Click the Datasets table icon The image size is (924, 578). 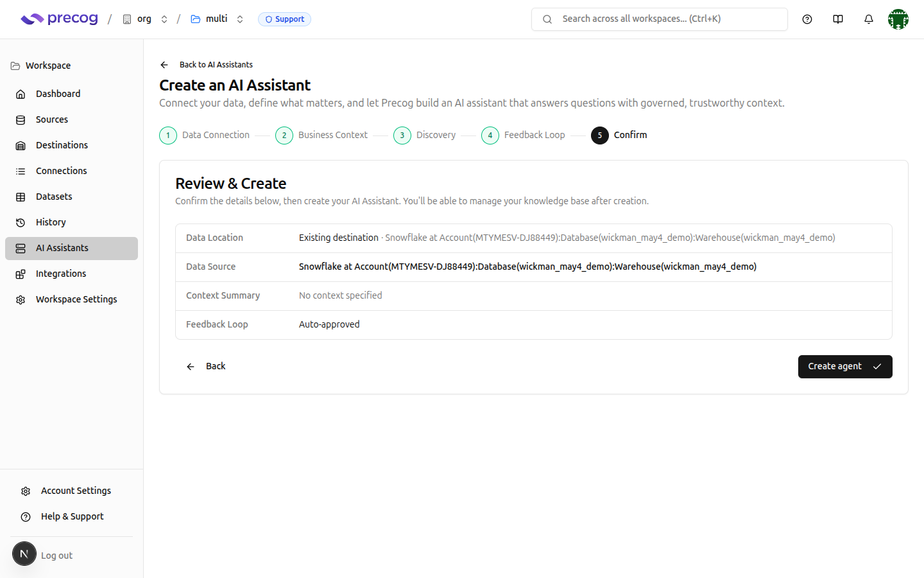[21, 197]
